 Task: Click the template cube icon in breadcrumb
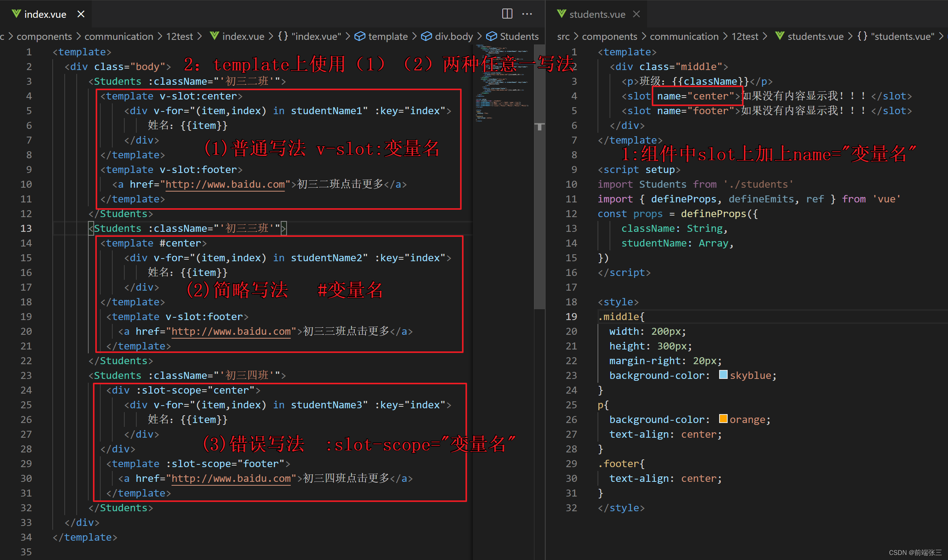point(360,36)
